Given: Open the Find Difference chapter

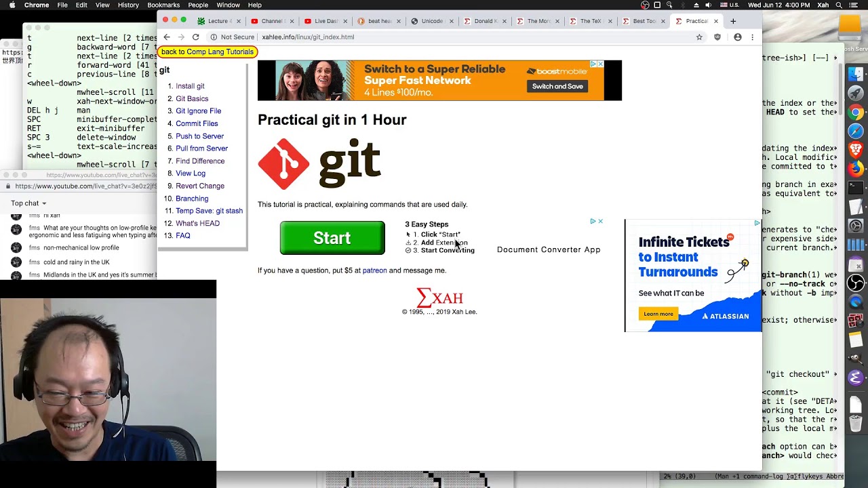Looking at the screenshot, I should click(200, 161).
